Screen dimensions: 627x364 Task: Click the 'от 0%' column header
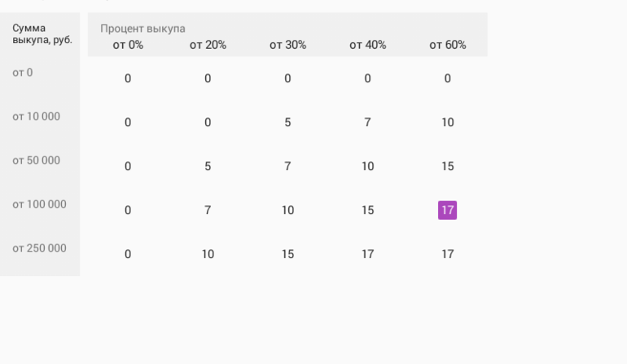pyautogui.click(x=128, y=45)
